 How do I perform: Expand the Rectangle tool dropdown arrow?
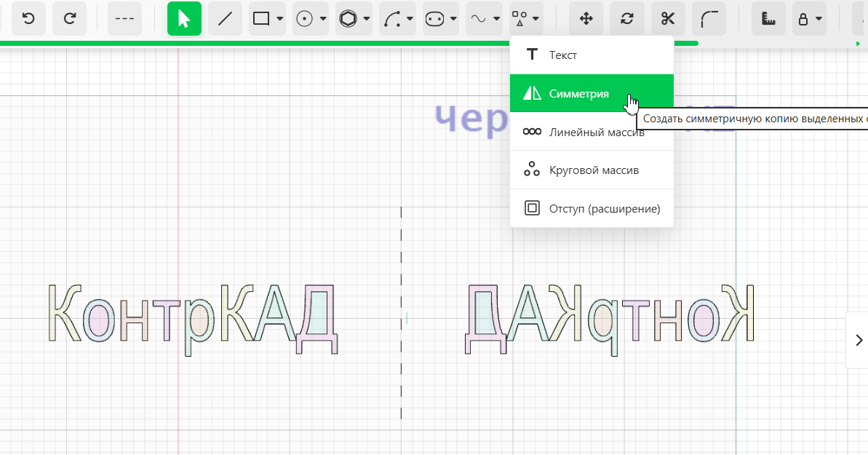tap(279, 19)
